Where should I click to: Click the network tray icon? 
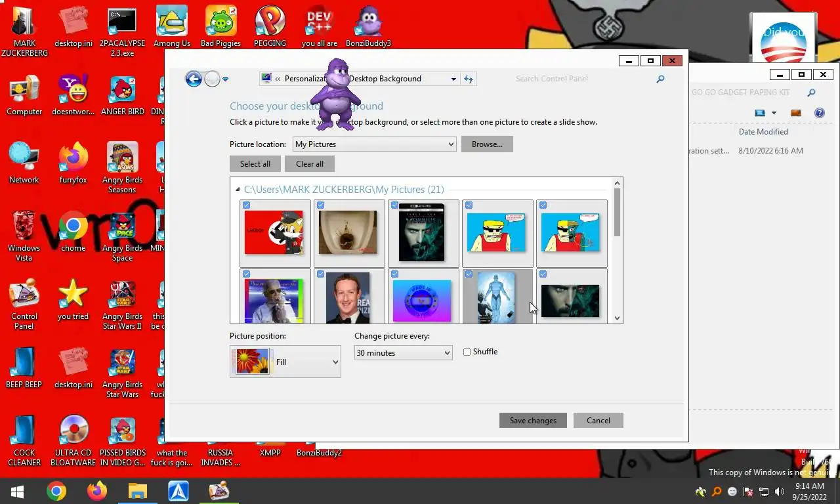click(x=764, y=492)
